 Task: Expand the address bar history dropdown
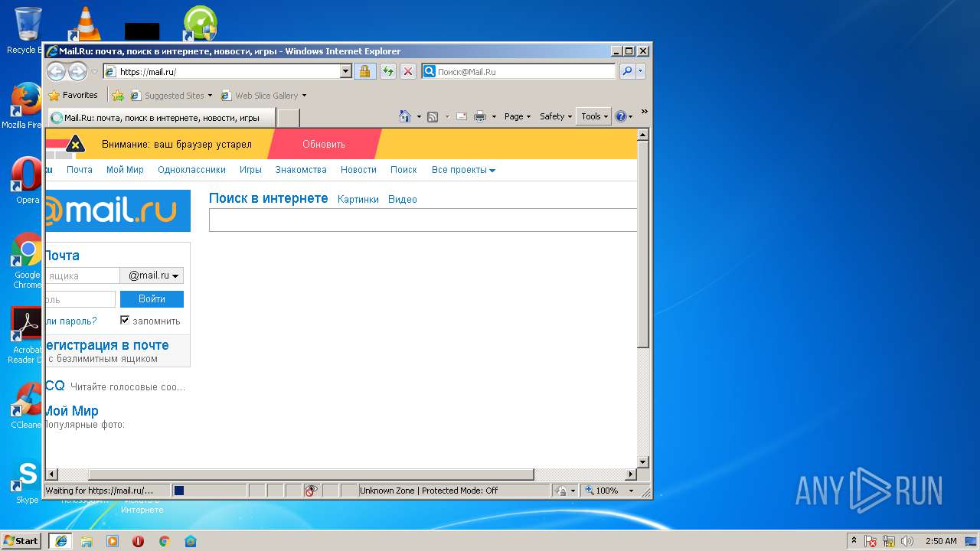click(x=345, y=71)
